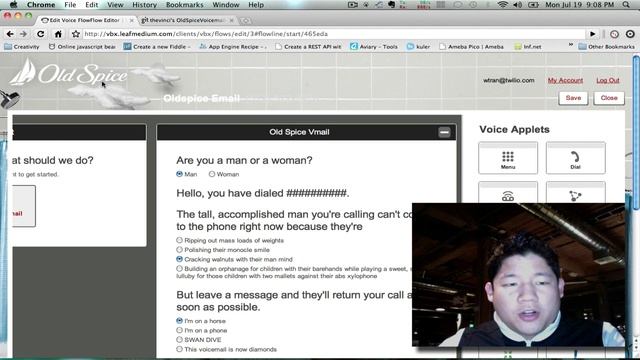Open Online javascript bookmark
Screen dimensions: 640x360
coord(82,47)
